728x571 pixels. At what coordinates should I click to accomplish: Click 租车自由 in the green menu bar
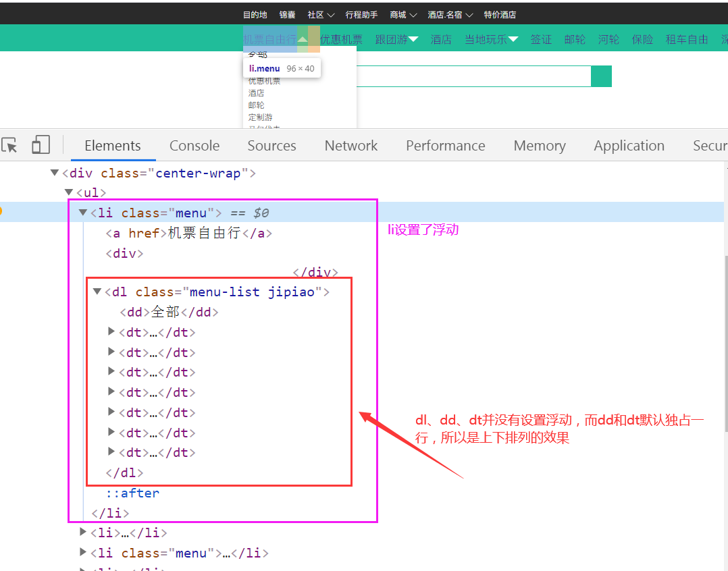coord(687,39)
